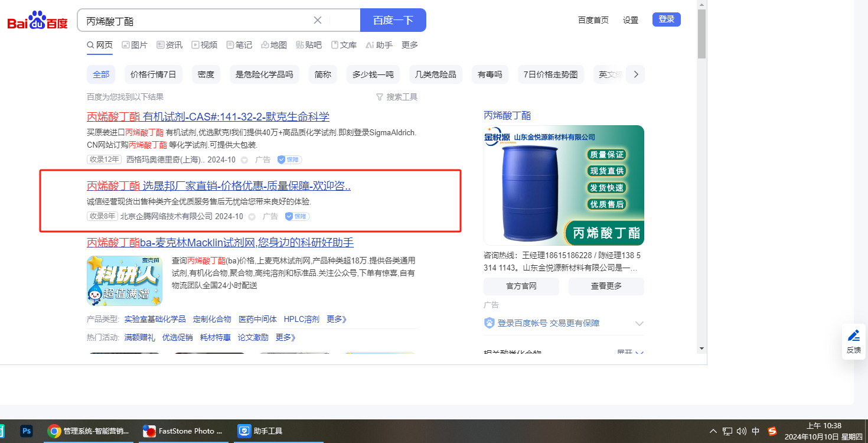Open the 论文激励 activity link
Screen dimensions: 868x443
(253, 337)
